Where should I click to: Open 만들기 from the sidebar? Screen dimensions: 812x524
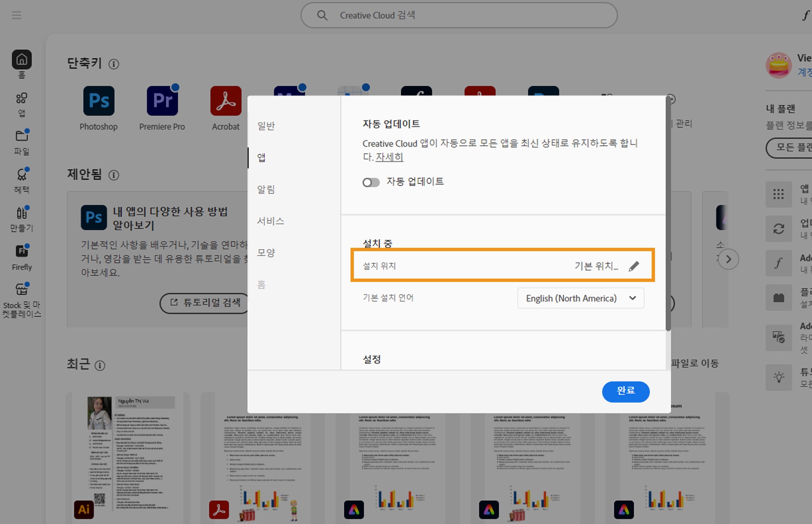[21, 218]
